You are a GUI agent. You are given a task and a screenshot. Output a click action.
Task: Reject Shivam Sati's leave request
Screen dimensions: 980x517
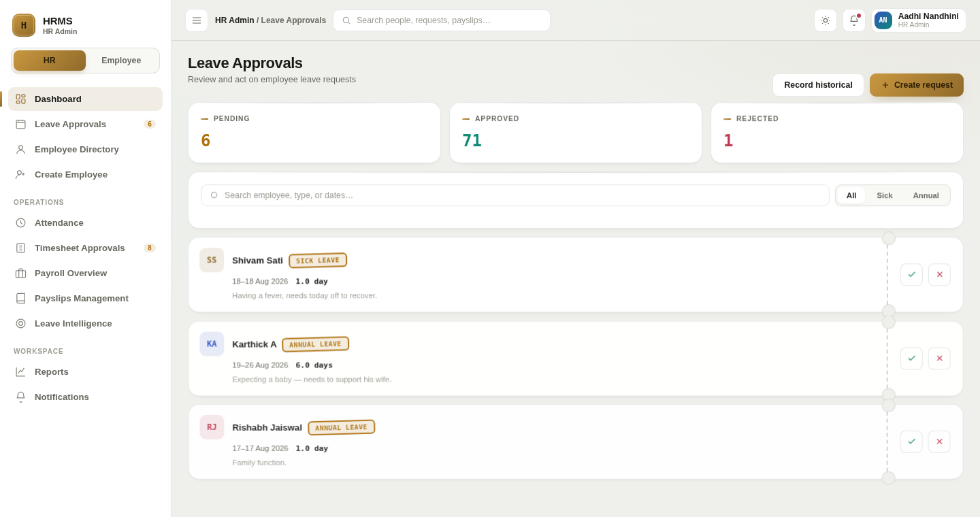tap(940, 275)
